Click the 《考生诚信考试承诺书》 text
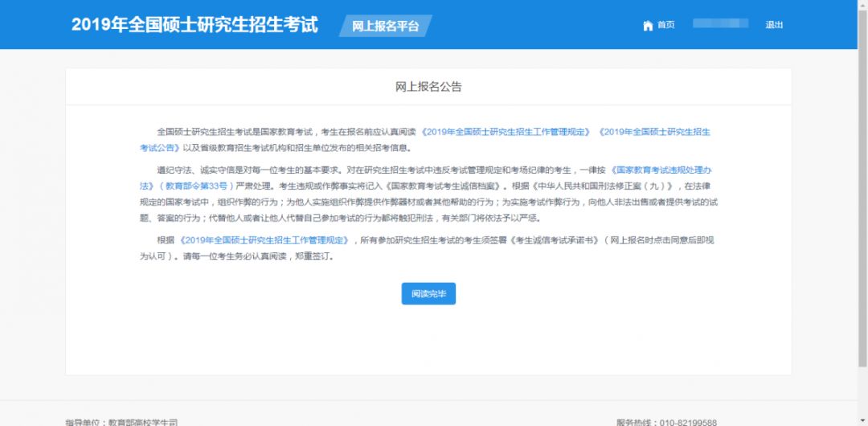 (x=555, y=240)
